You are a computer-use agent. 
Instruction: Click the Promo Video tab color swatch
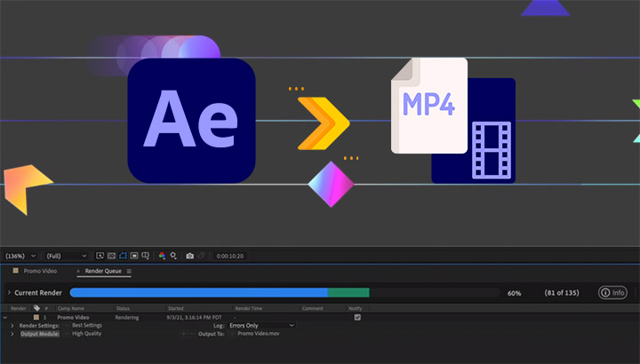(x=15, y=271)
